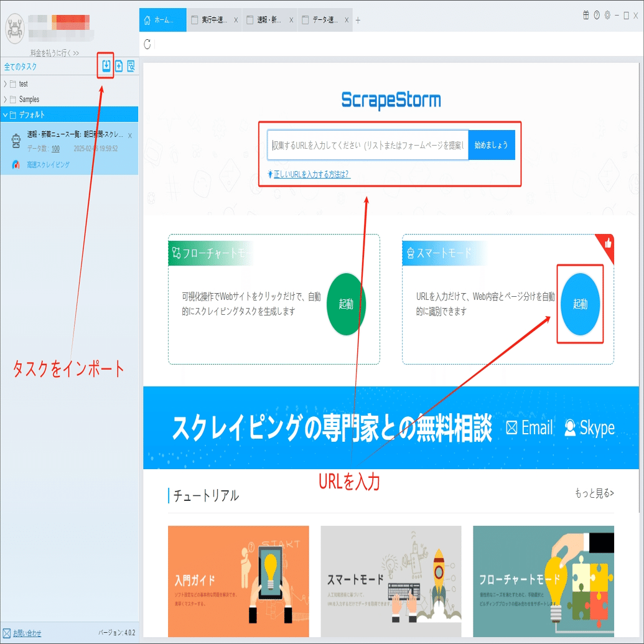Switch to the 速報・新 tab

tap(269, 20)
